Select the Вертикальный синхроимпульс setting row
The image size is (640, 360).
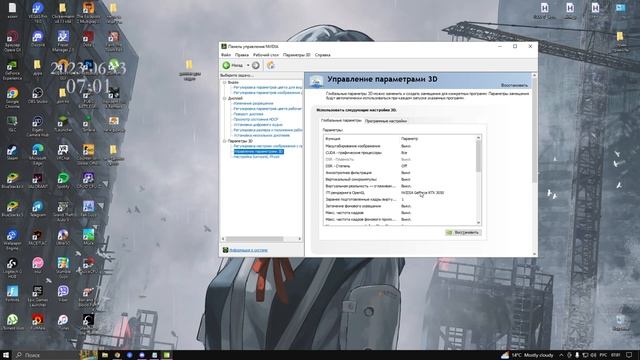[400, 180]
